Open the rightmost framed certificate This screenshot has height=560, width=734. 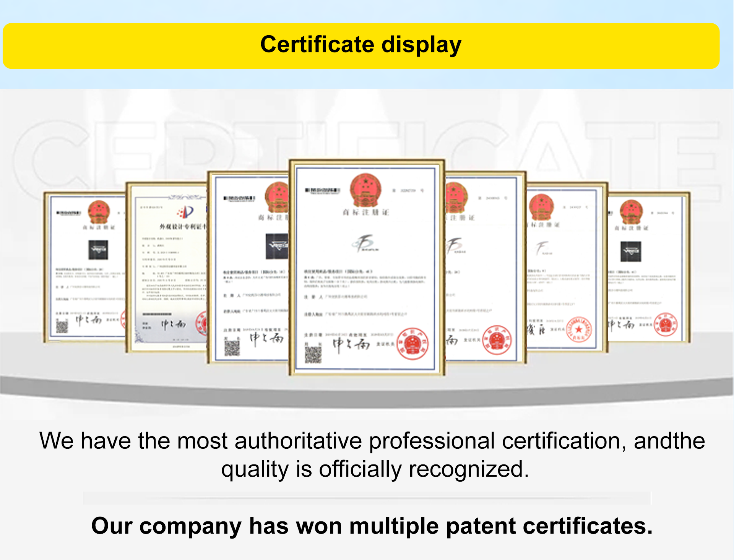649,267
